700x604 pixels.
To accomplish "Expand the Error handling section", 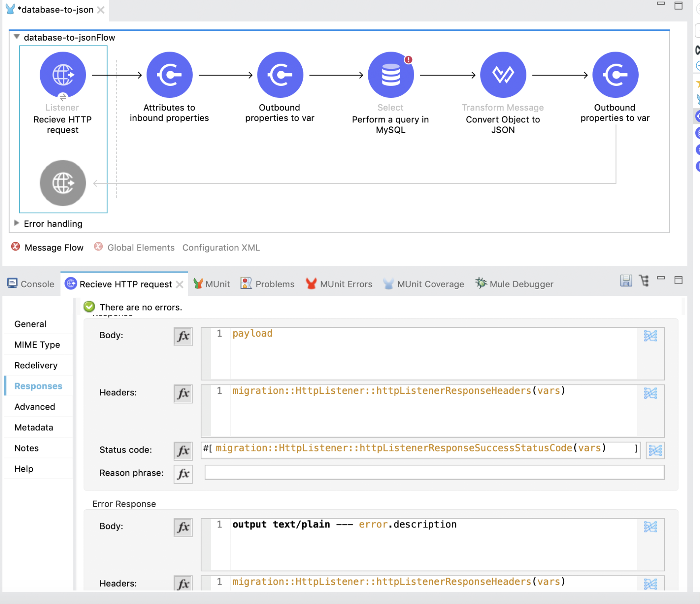I will pos(17,223).
